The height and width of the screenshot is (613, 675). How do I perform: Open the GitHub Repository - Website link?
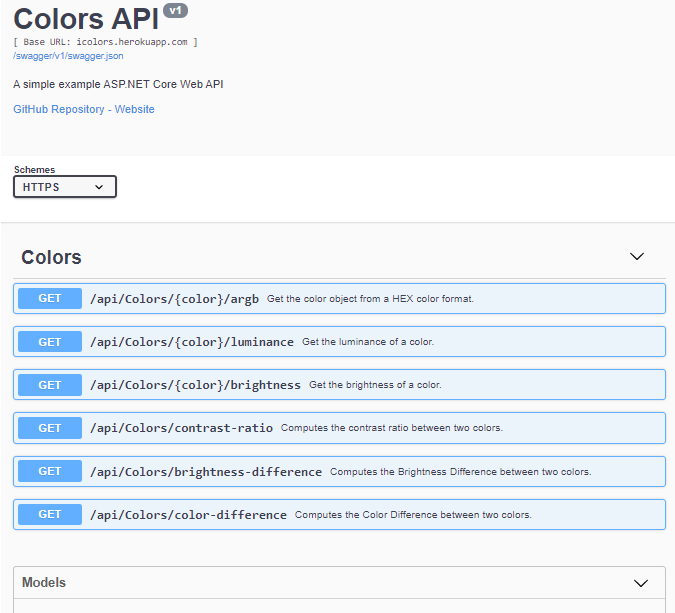84,109
